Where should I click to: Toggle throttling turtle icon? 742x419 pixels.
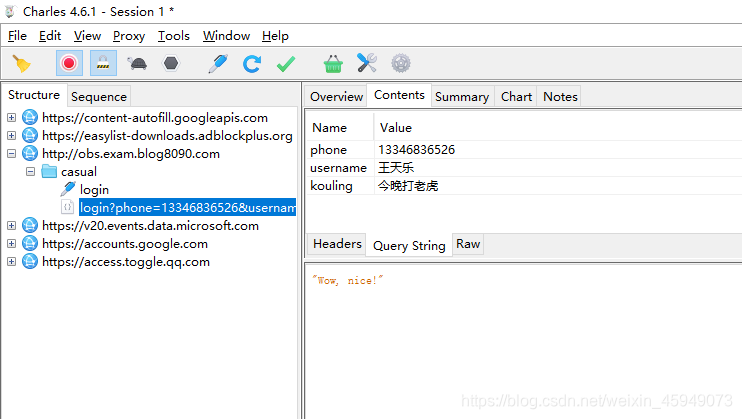pyautogui.click(x=137, y=63)
